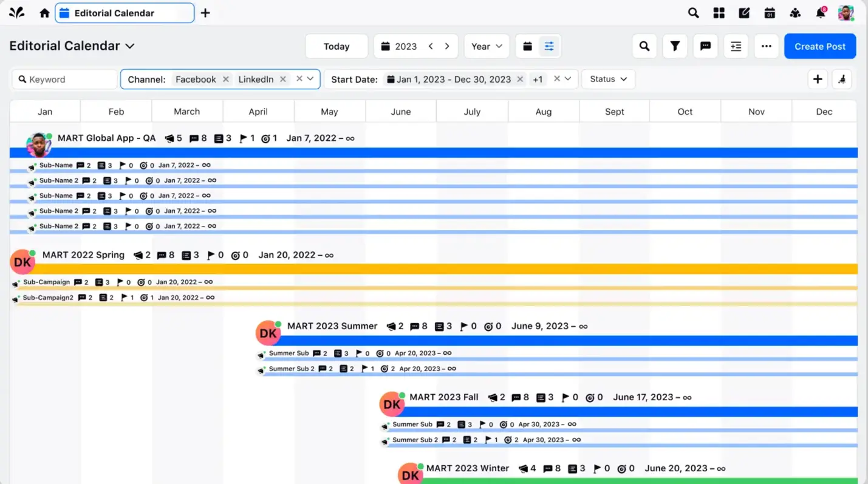Clear the Start Date filter

557,79
